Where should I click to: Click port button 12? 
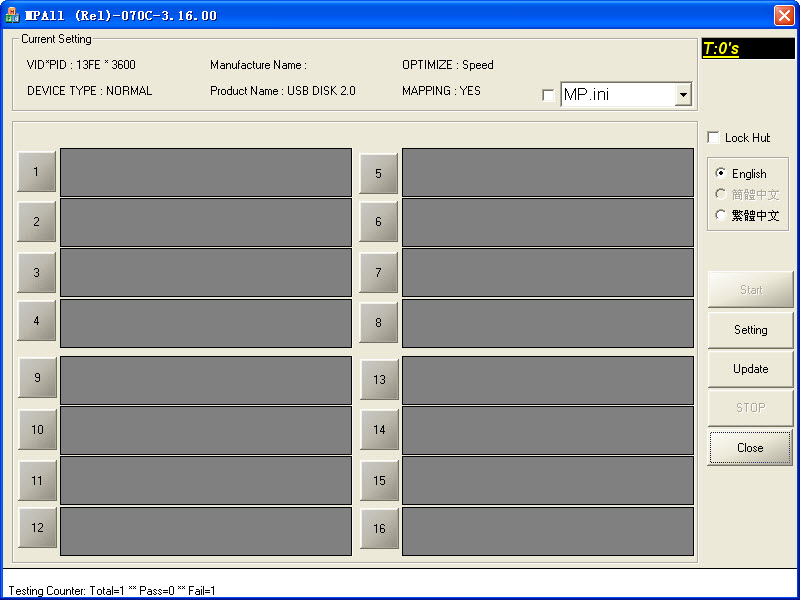pyautogui.click(x=37, y=528)
